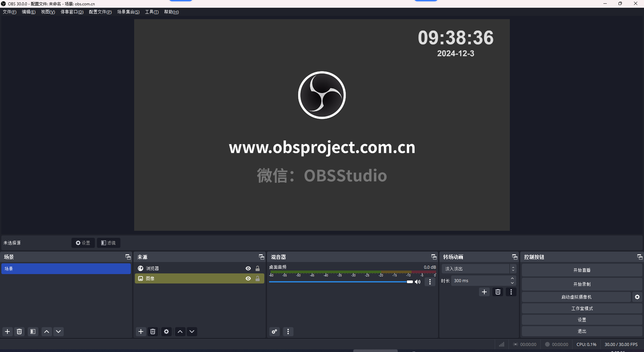Open source 设置 button in source toolbar
The width and height of the screenshot is (644, 352).
point(83,243)
